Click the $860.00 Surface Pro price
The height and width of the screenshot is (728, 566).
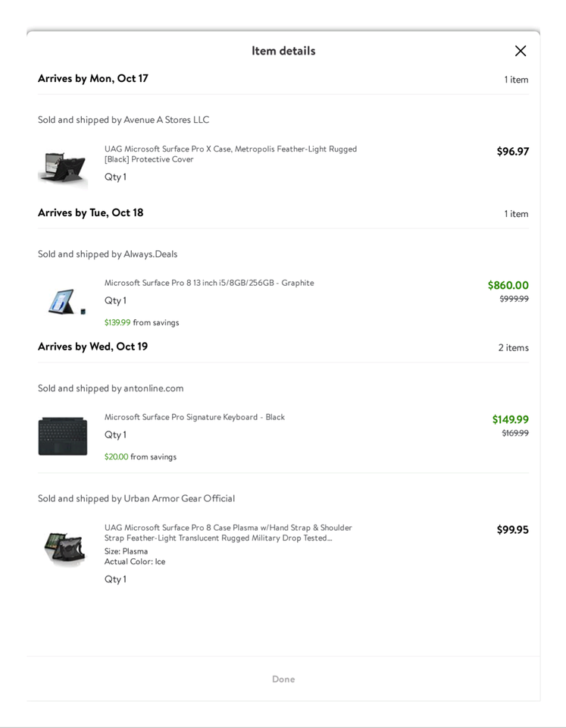pyautogui.click(x=508, y=285)
